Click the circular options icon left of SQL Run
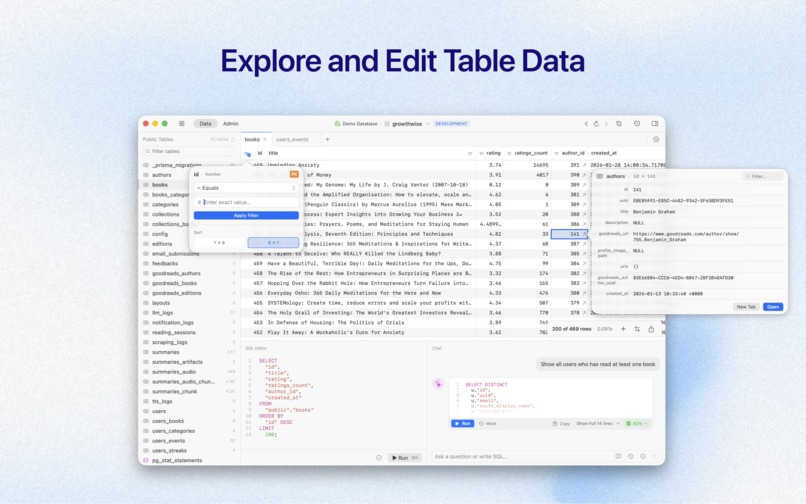806x504 pixels. 379,458
